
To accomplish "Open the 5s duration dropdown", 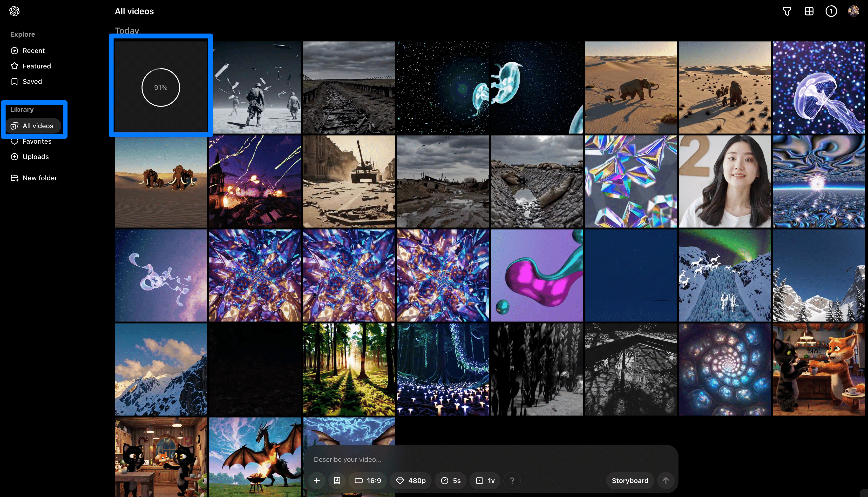I will tap(451, 481).
